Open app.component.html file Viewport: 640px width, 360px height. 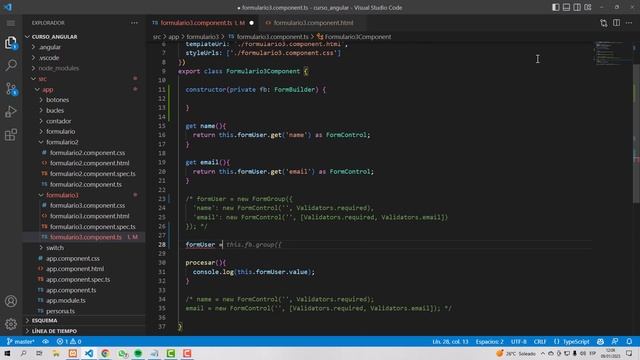point(75,269)
